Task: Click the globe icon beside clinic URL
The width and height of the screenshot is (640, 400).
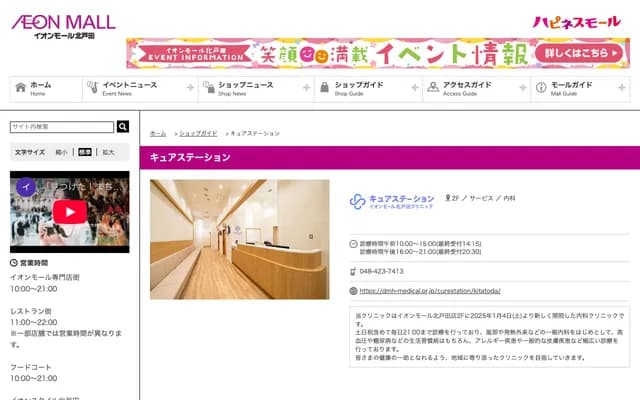Action: (353, 291)
